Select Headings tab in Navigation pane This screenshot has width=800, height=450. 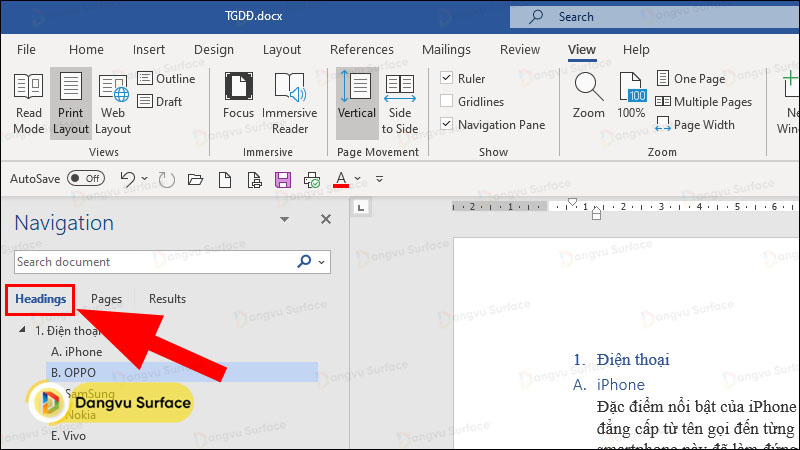[x=40, y=299]
